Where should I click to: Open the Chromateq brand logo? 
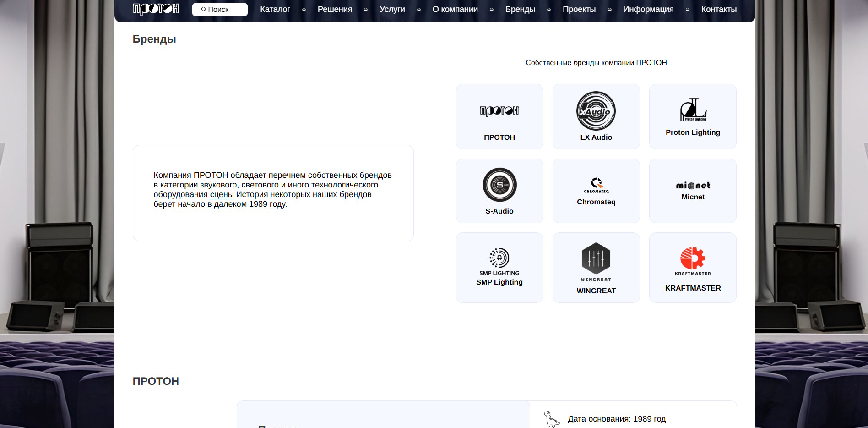click(596, 185)
